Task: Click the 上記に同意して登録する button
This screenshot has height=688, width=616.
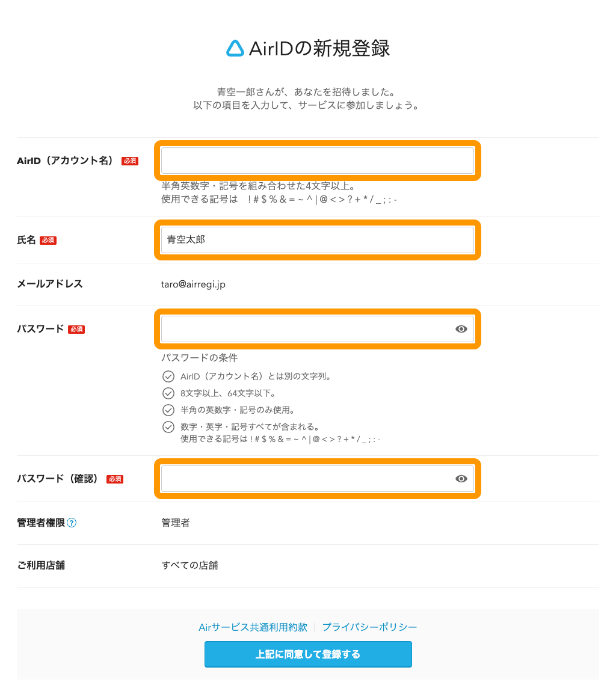Action: [308, 654]
